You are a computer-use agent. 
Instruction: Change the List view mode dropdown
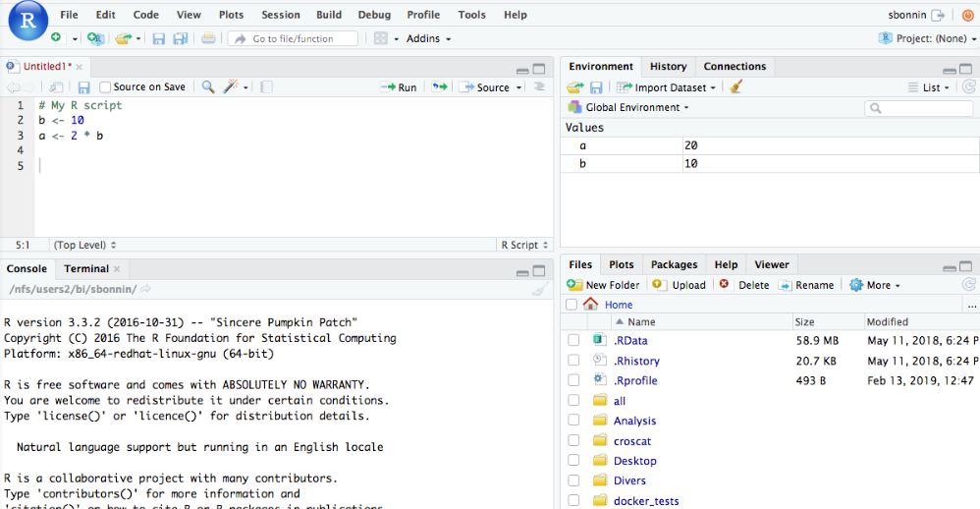click(929, 87)
